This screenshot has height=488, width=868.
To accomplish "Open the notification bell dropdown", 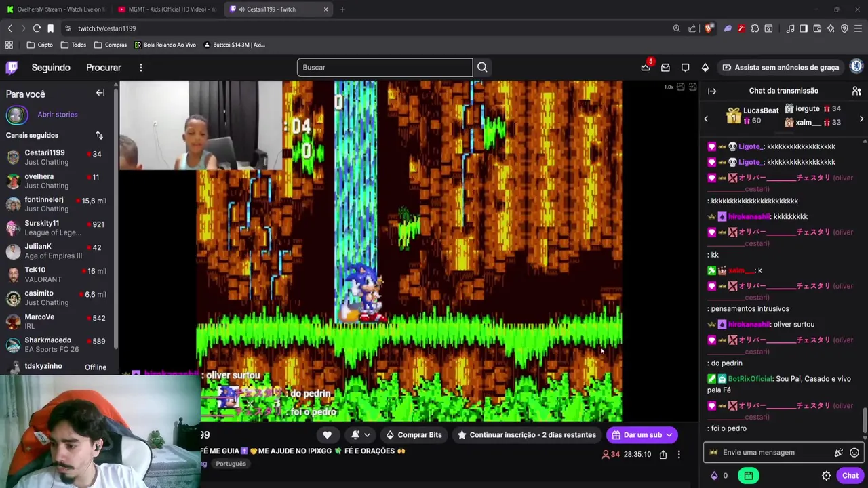I will (361, 435).
